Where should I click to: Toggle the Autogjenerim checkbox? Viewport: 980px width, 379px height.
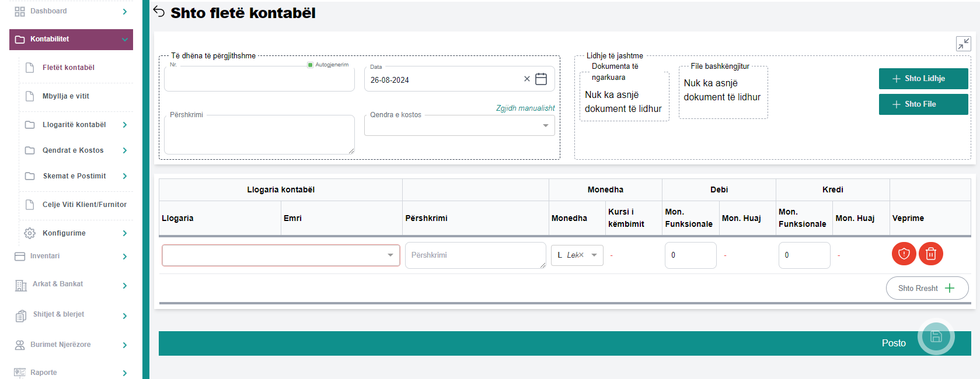pos(311,65)
